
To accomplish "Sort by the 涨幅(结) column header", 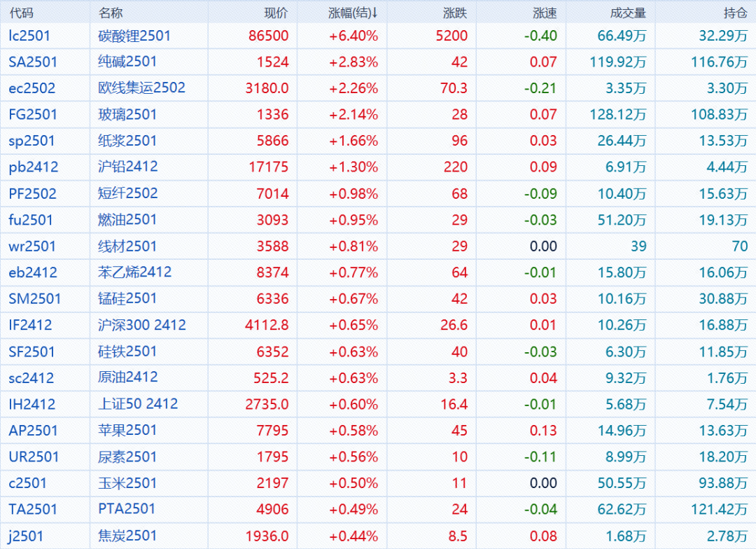I will coord(353,13).
